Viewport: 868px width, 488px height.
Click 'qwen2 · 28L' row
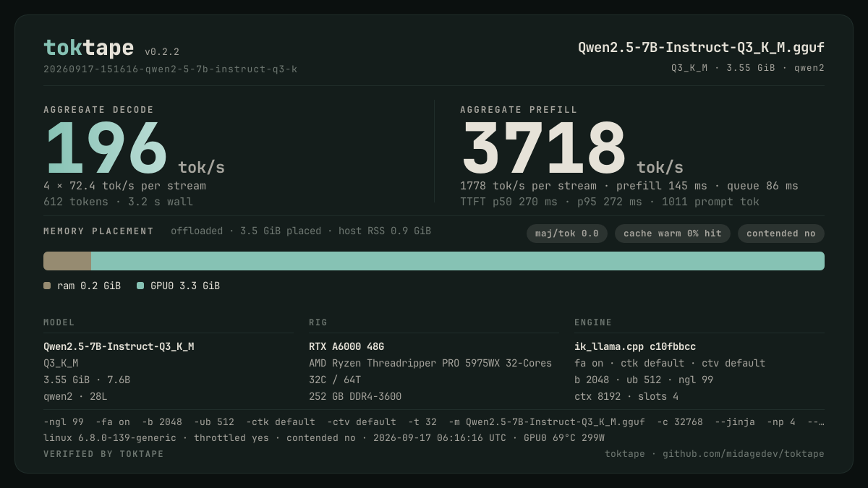(75, 396)
